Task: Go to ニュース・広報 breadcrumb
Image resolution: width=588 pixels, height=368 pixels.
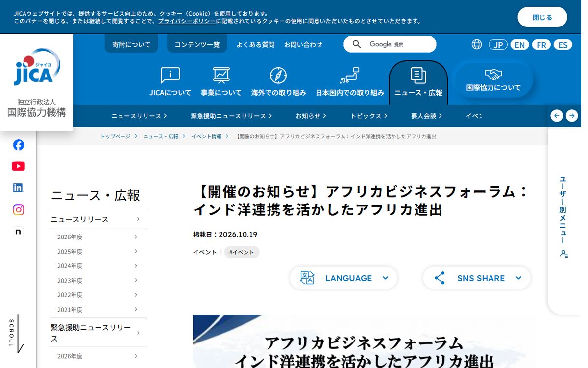Action: click(x=161, y=136)
